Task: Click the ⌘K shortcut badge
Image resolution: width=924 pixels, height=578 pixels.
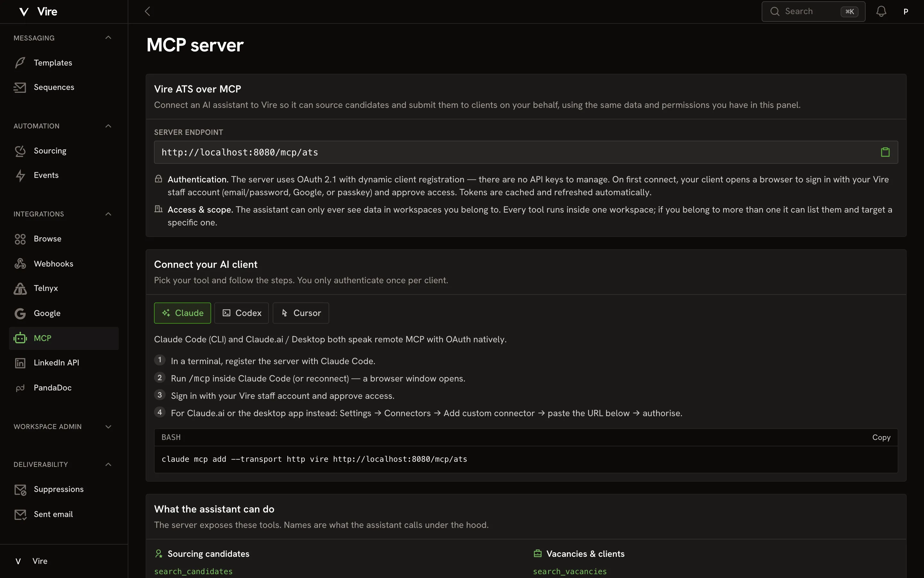Action: 850,12
